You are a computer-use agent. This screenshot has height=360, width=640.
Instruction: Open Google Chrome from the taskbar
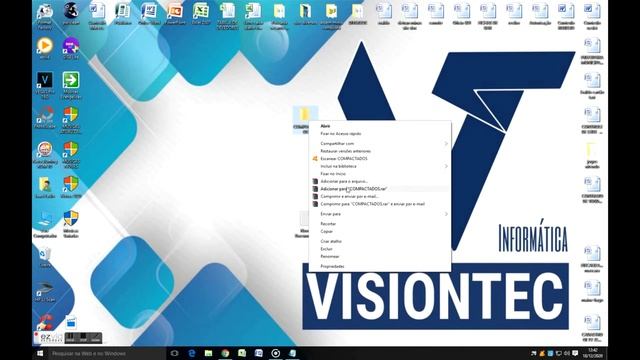(x=225, y=353)
